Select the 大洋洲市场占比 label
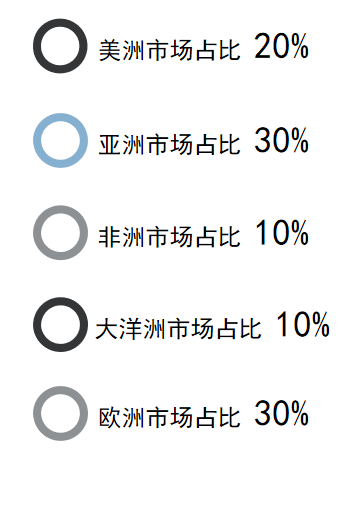Image resolution: width=363 pixels, height=508 pixels. pyautogui.click(x=178, y=329)
